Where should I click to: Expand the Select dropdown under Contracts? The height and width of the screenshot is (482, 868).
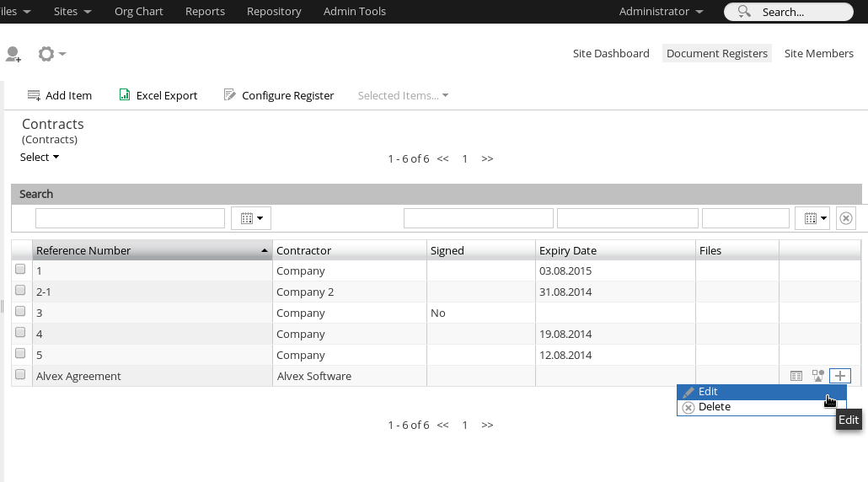click(x=40, y=157)
